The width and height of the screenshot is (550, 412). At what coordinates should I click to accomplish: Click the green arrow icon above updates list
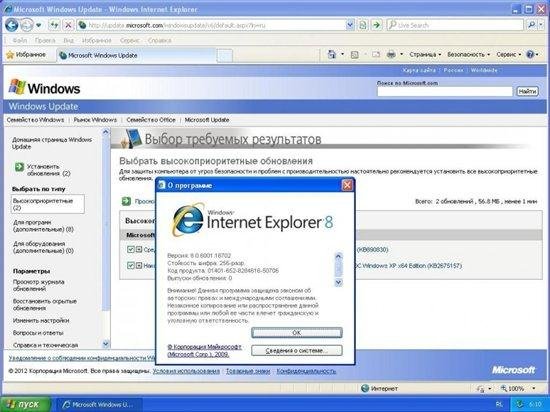click(x=126, y=201)
